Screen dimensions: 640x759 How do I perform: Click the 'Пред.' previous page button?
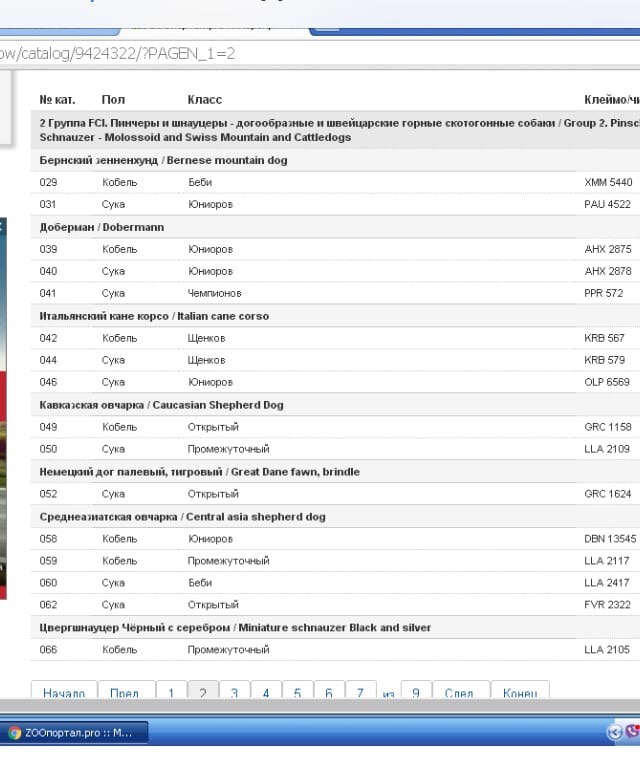click(125, 692)
